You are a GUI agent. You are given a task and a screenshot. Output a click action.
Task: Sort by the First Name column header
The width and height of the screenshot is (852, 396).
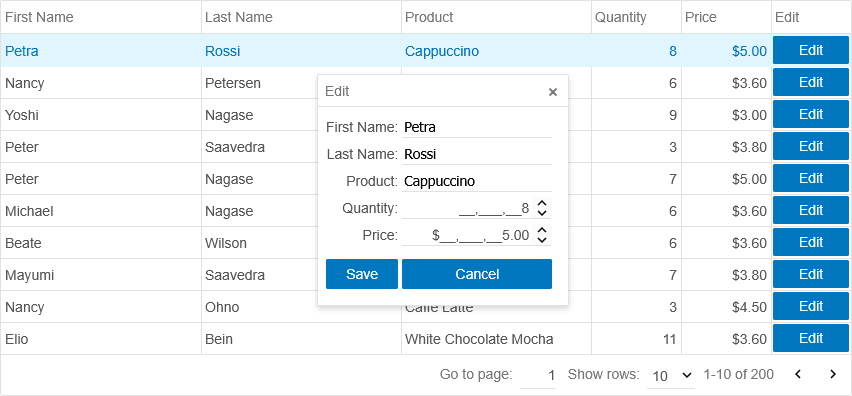pos(101,17)
